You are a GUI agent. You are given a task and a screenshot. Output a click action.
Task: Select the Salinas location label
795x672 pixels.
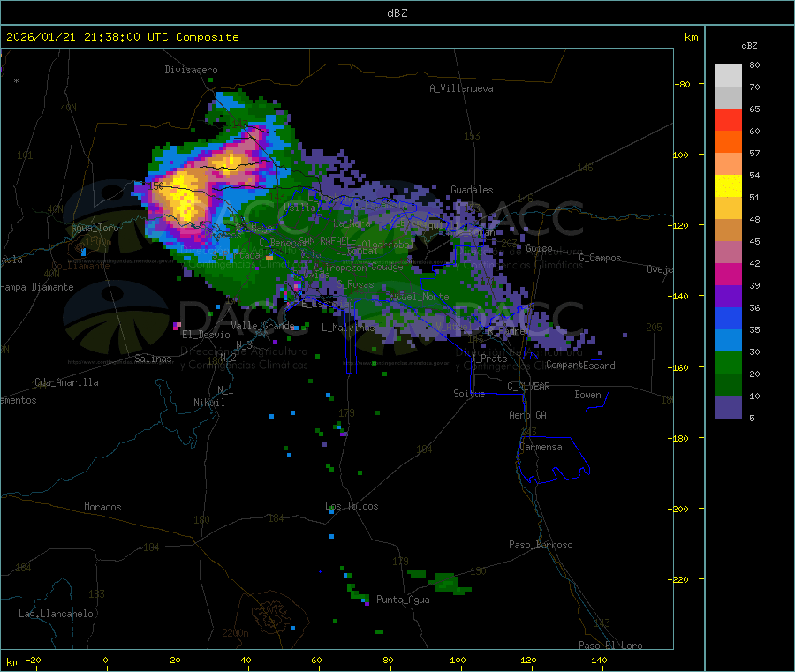tap(153, 359)
